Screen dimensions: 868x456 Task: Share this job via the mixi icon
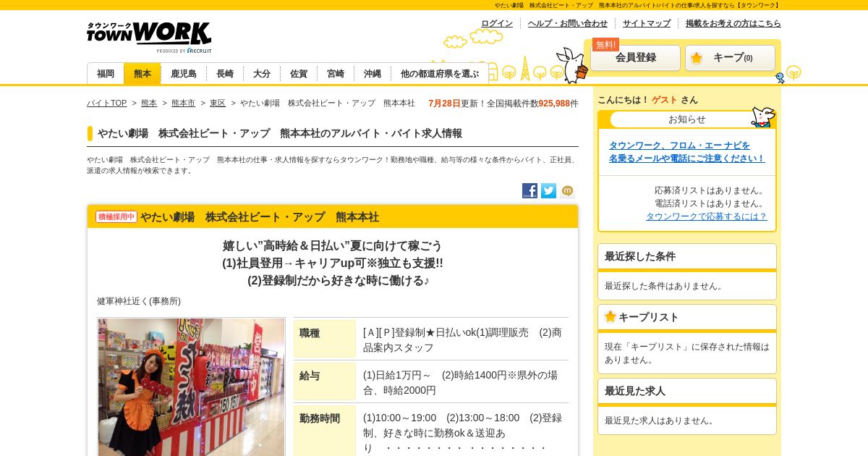pyautogui.click(x=567, y=190)
